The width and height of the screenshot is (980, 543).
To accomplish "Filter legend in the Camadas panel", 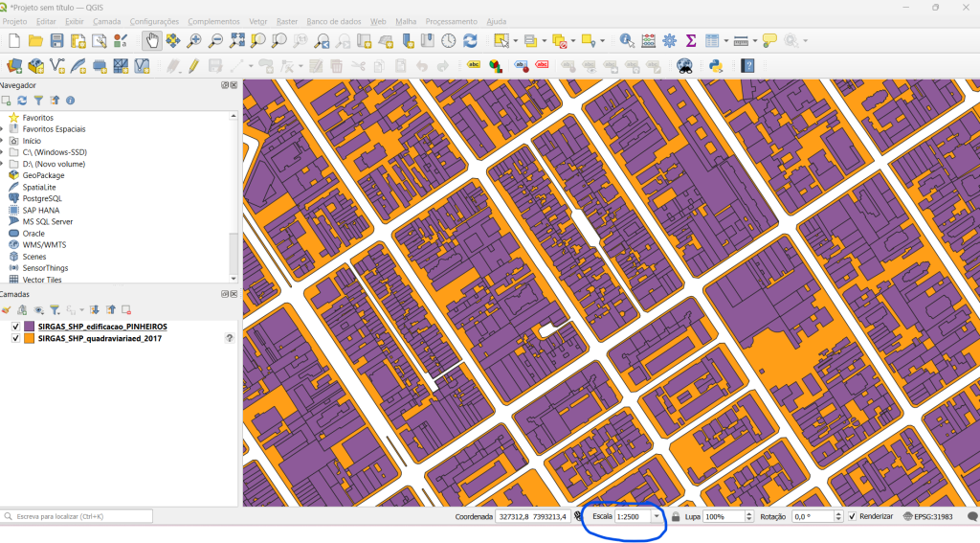I will [x=55, y=309].
